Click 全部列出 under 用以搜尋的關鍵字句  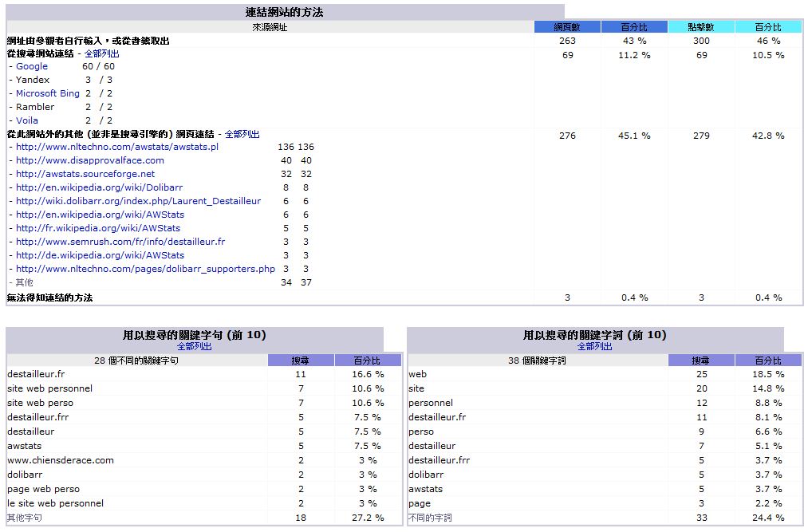(x=195, y=346)
